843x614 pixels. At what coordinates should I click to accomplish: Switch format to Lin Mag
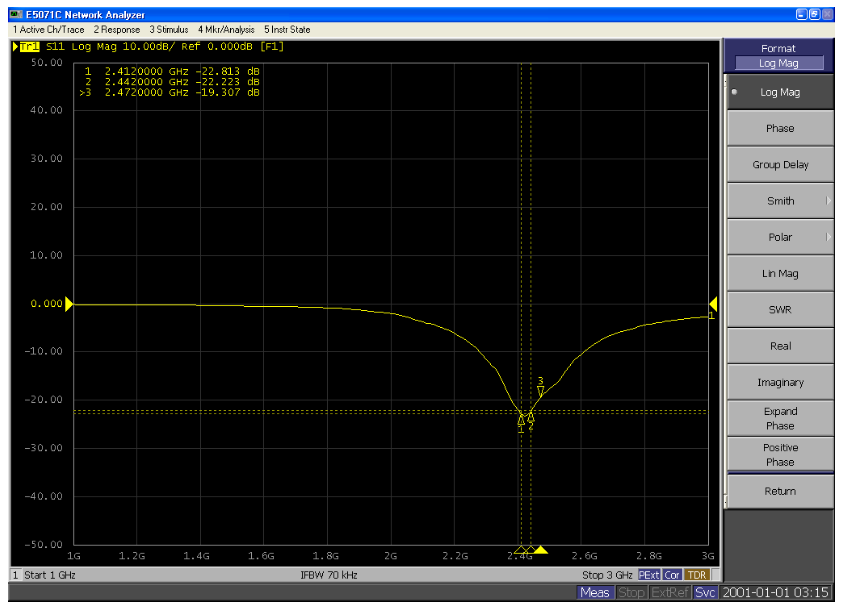(780, 273)
